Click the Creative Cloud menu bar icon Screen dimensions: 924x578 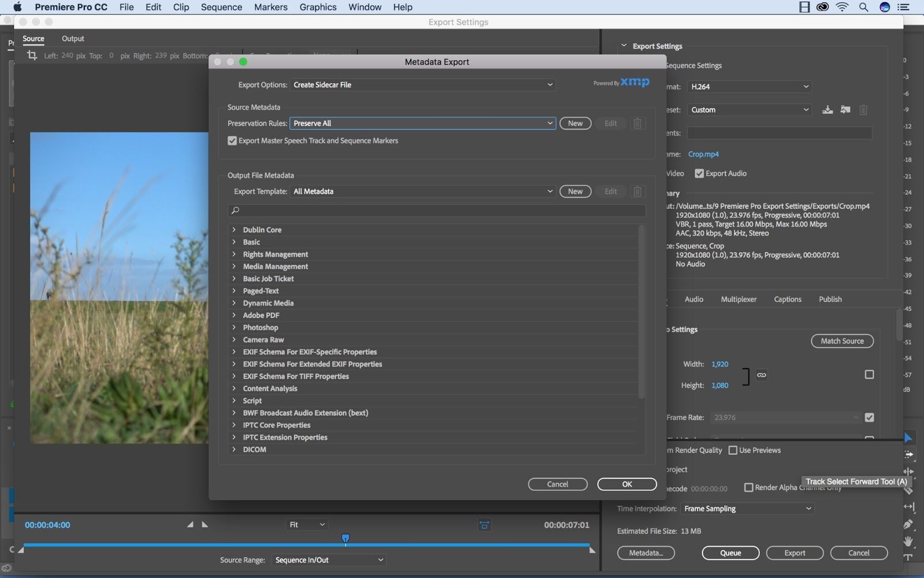click(x=823, y=7)
